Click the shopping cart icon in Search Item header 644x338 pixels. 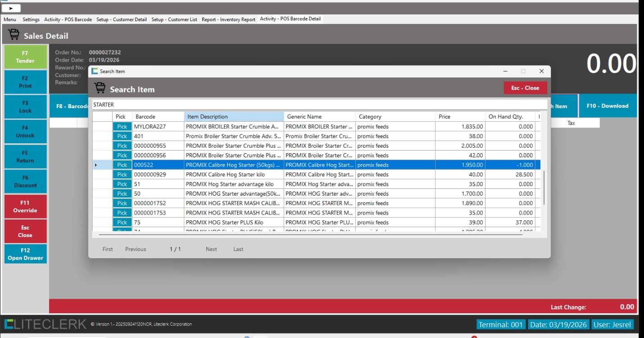(x=100, y=88)
